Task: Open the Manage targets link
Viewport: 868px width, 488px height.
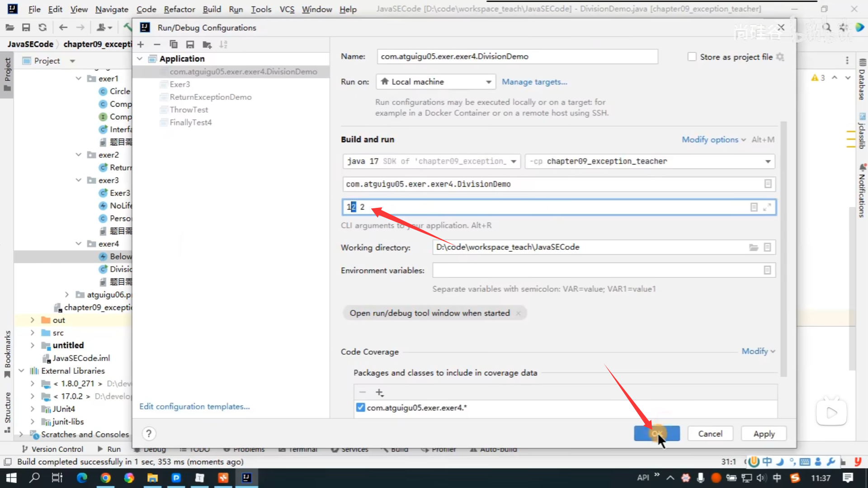Action: [534, 82]
